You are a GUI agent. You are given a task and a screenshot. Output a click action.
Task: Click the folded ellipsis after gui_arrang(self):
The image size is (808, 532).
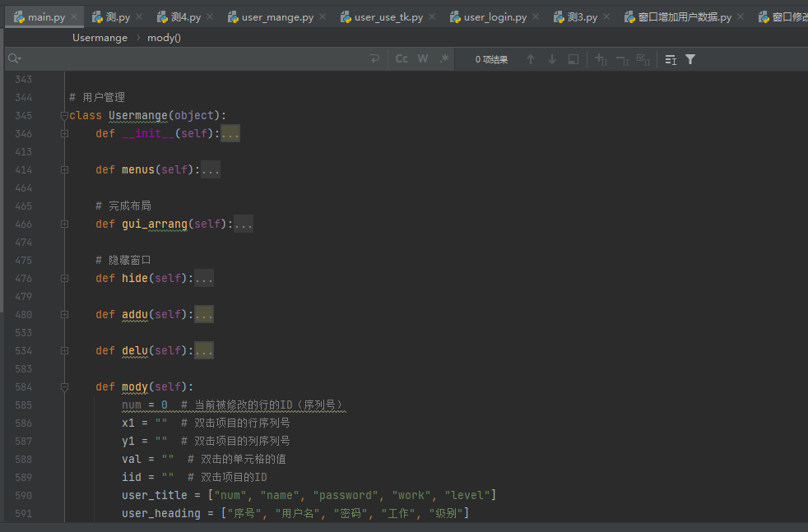pos(244,224)
